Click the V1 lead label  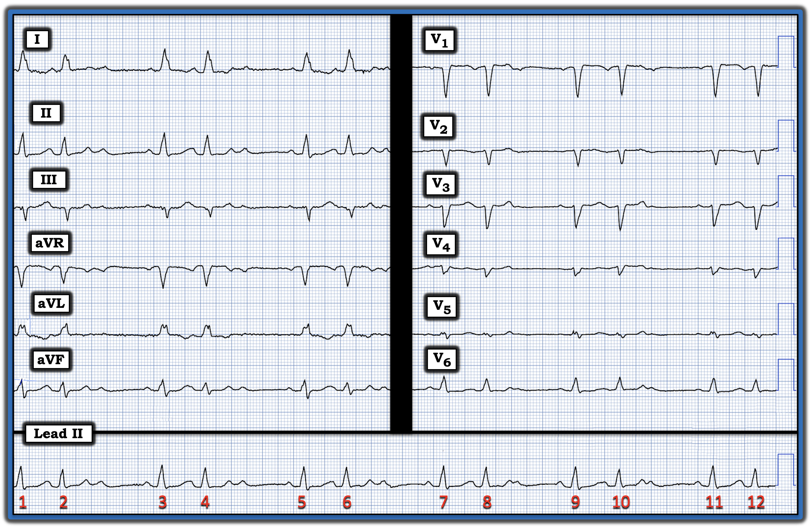pos(439,40)
